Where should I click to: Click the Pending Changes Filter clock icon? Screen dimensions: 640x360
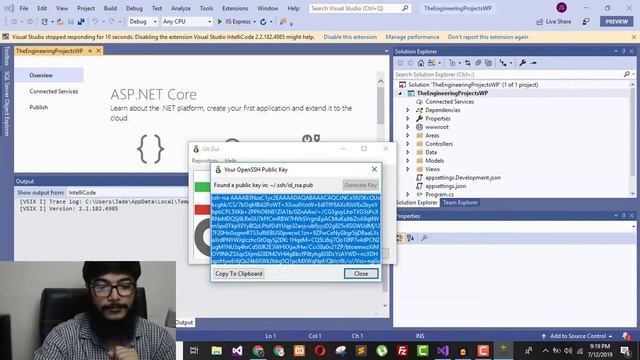click(452, 63)
